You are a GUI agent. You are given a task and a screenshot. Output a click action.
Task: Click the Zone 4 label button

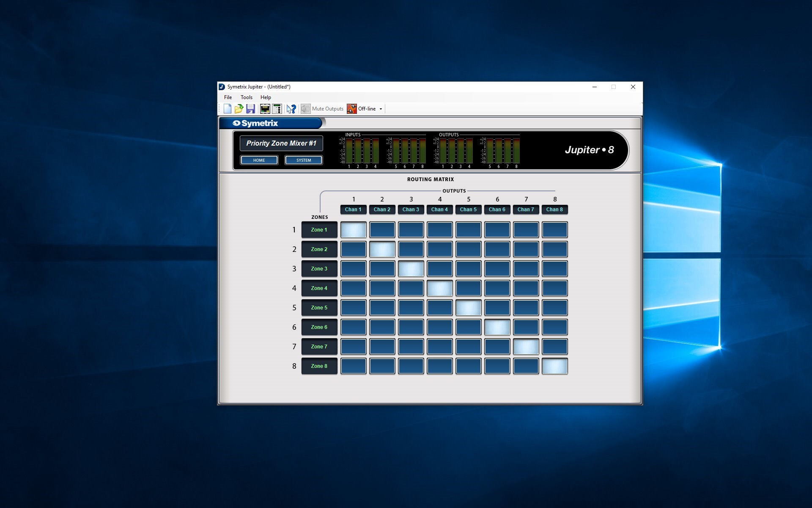pos(319,288)
